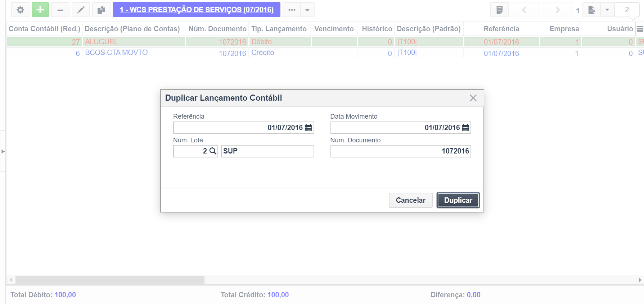Remove entry with the minus button
The height and width of the screenshot is (307, 644).
click(x=60, y=10)
